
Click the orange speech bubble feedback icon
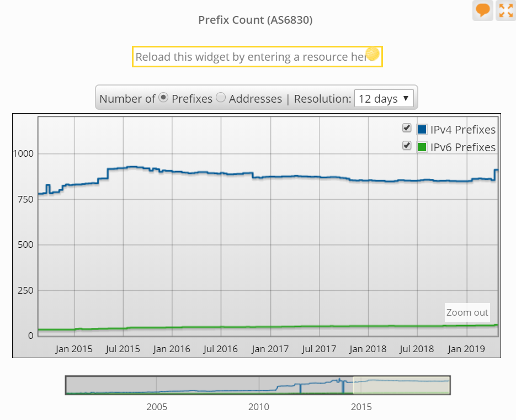tap(482, 10)
